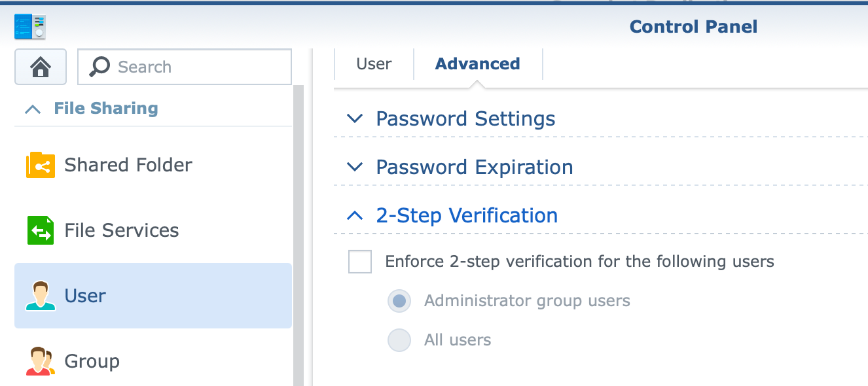Image resolution: width=868 pixels, height=386 pixels.
Task: Expand the Password Settings section
Action: (355, 119)
